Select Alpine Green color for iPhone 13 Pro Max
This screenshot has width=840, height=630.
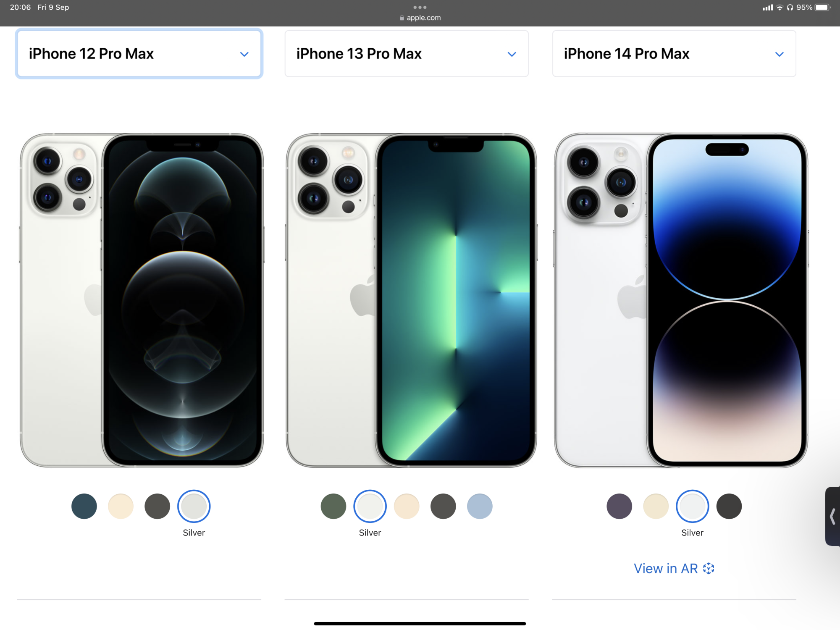point(333,506)
